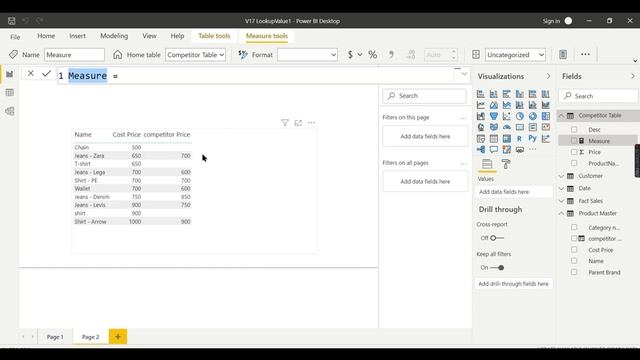The width and height of the screenshot is (640, 360).
Task: Check the ProductNa... field checkbox
Action: (574, 163)
